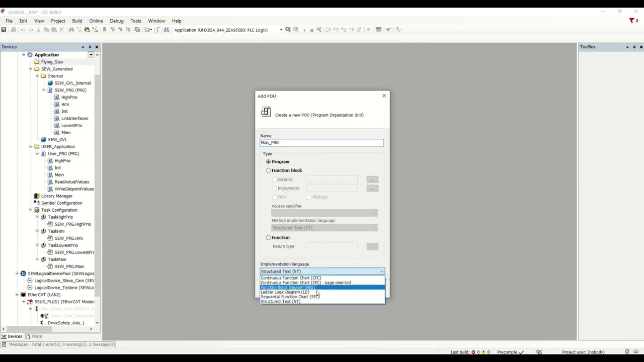
Task: Click the SEW_GVL globe icon
Action: pos(43,140)
